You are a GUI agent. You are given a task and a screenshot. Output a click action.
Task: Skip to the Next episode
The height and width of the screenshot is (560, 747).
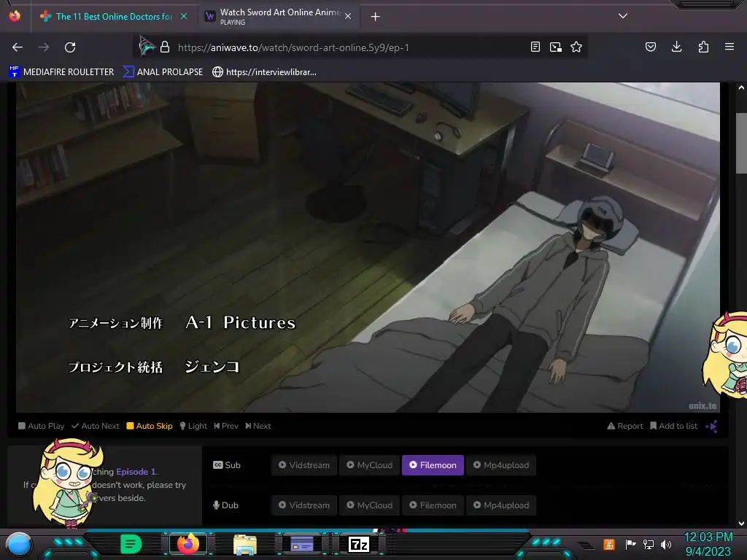(258, 426)
